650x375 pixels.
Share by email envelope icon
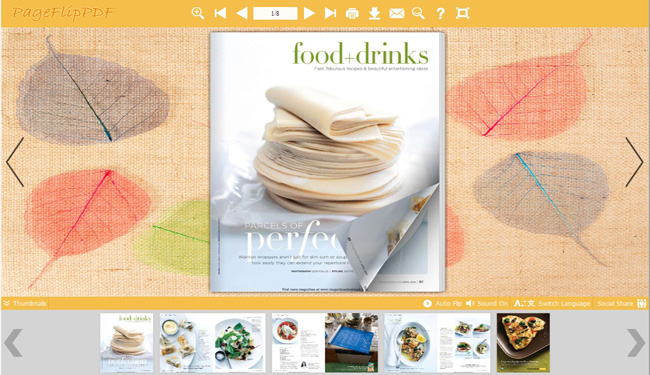(397, 14)
